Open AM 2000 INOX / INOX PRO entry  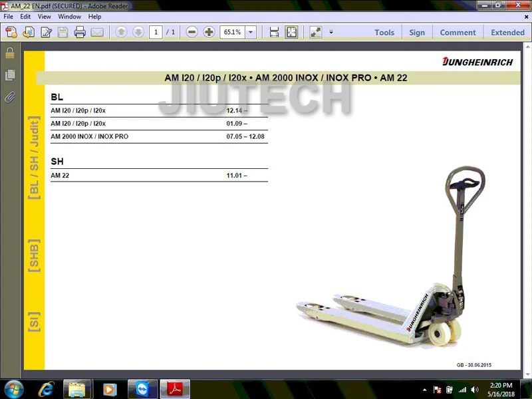coord(159,136)
